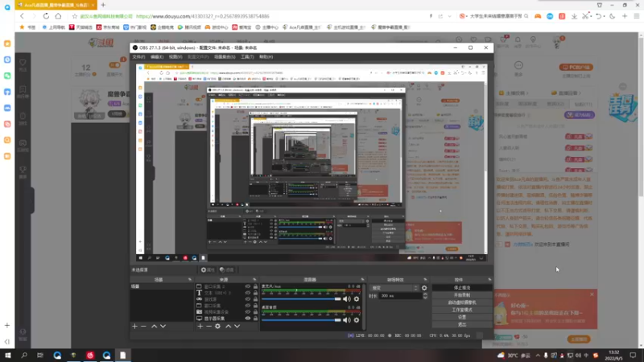Toggle visibility of 视频采集设备 source
Screen dimensions: 644x362
tap(248, 312)
